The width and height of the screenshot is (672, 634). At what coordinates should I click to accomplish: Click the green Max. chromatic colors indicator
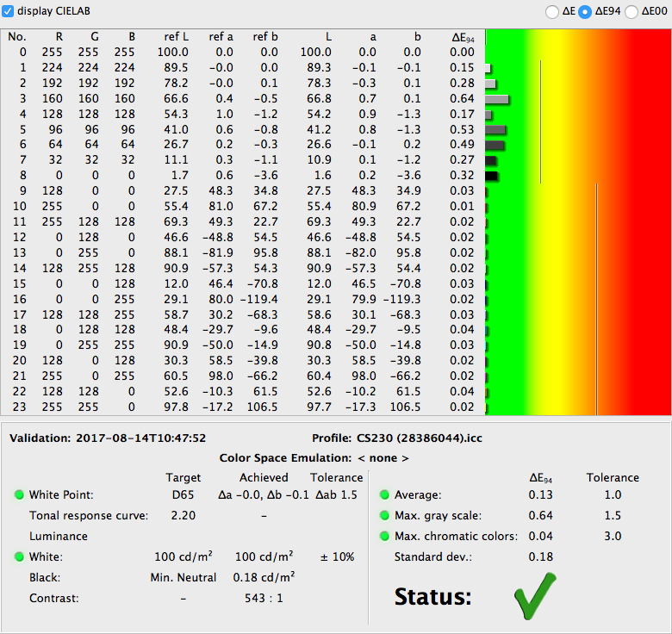pyautogui.click(x=384, y=536)
